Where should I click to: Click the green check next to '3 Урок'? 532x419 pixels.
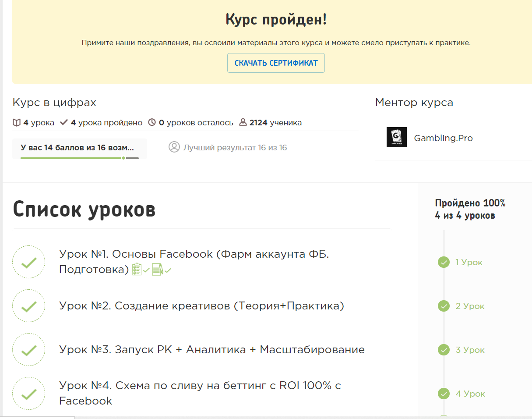click(x=444, y=350)
